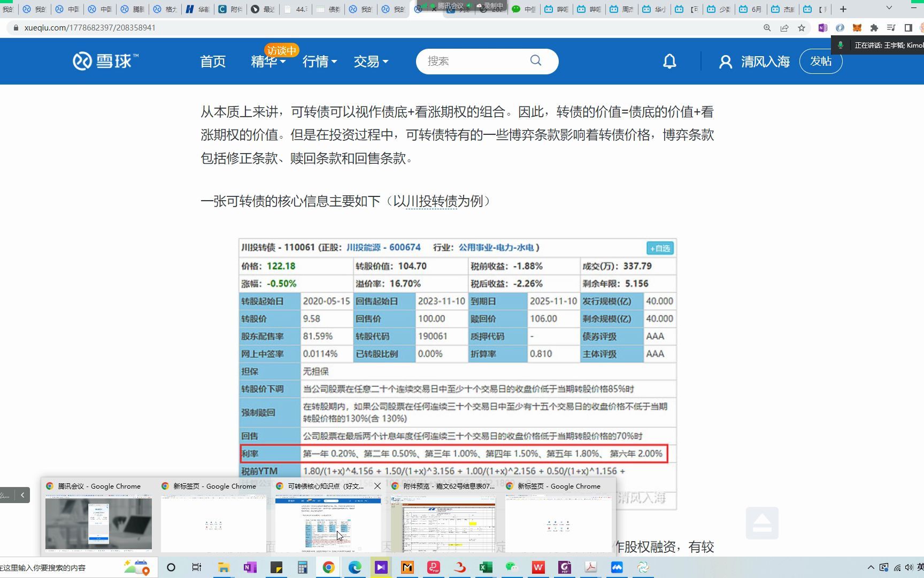The width and height of the screenshot is (924, 578).
Task: Open Chrome's media playback control icon
Action: click(x=891, y=28)
